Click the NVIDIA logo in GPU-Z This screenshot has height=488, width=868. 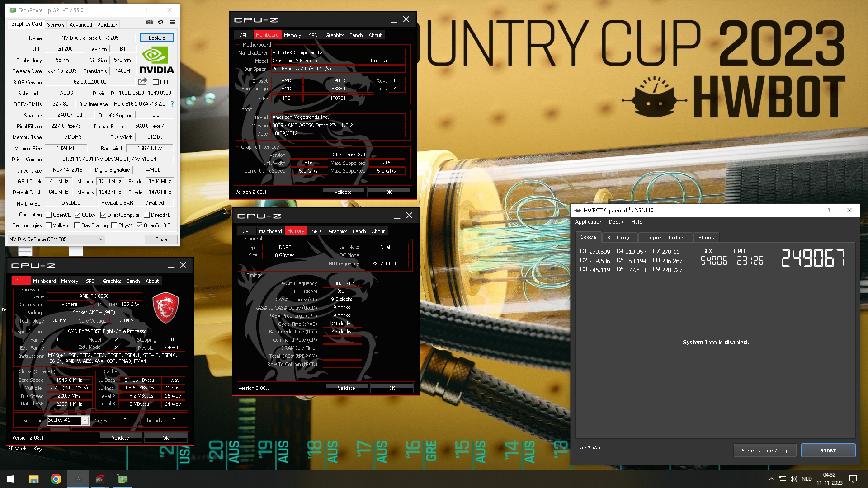click(x=156, y=61)
